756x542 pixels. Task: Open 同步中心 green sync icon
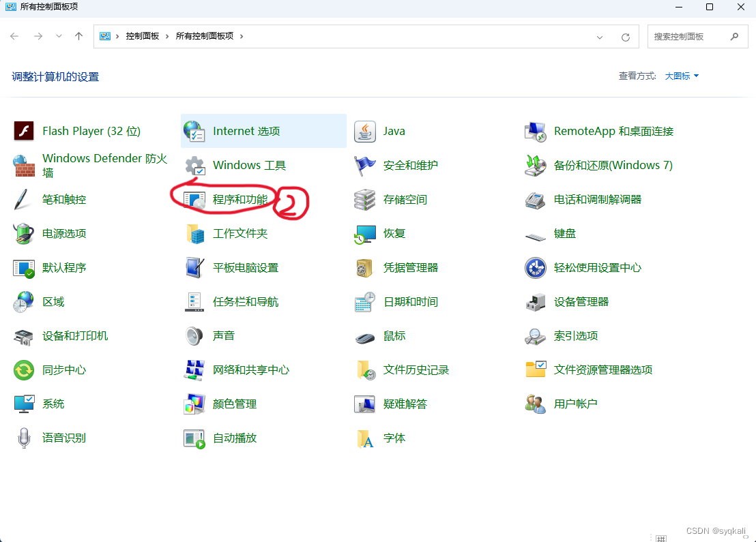[24, 370]
